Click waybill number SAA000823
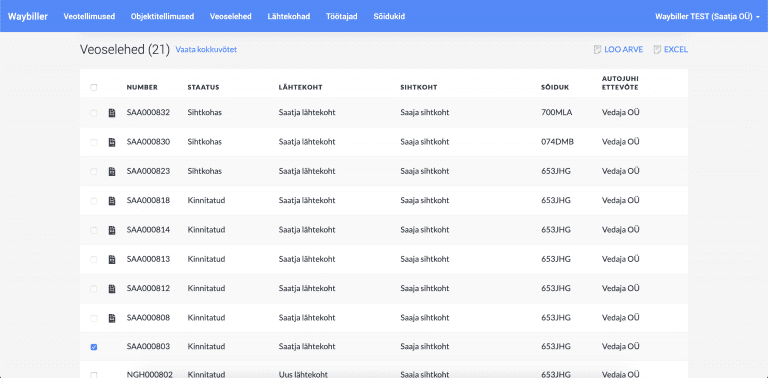Viewport: 768px width, 378px height. click(148, 171)
